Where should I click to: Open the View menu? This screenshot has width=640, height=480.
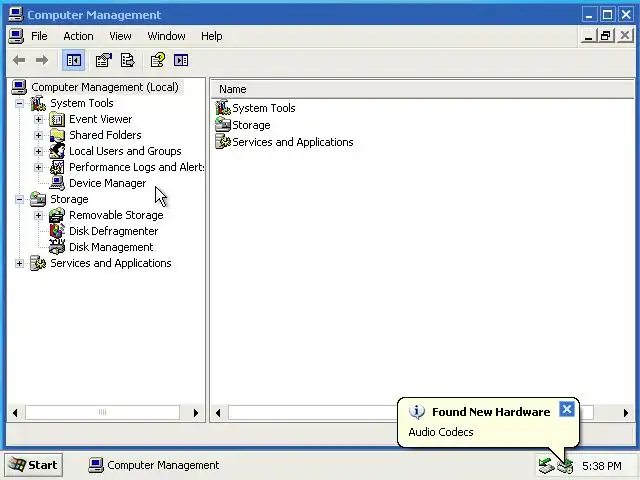tap(120, 36)
